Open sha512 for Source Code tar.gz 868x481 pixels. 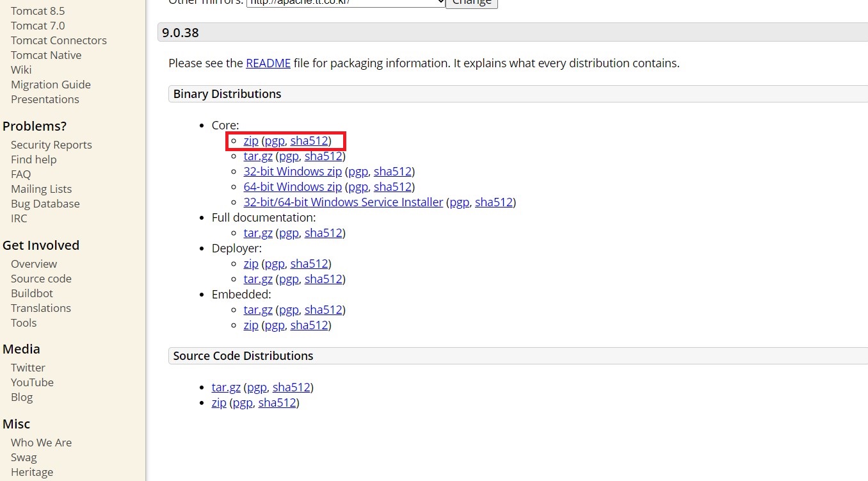pyautogui.click(x=291, y=387)
